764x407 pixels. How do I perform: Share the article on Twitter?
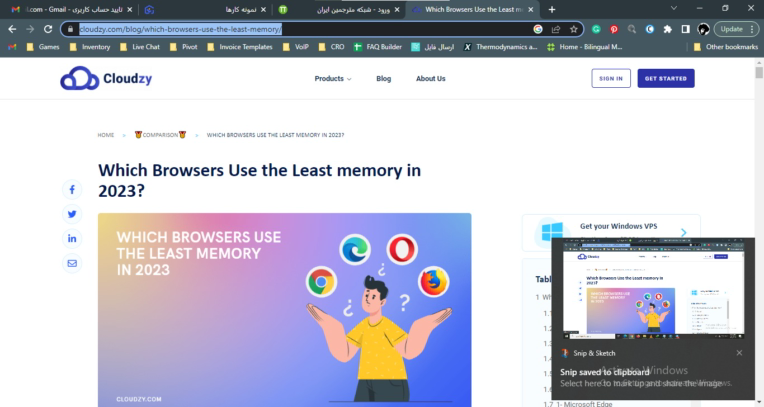[x=72, y=214]
